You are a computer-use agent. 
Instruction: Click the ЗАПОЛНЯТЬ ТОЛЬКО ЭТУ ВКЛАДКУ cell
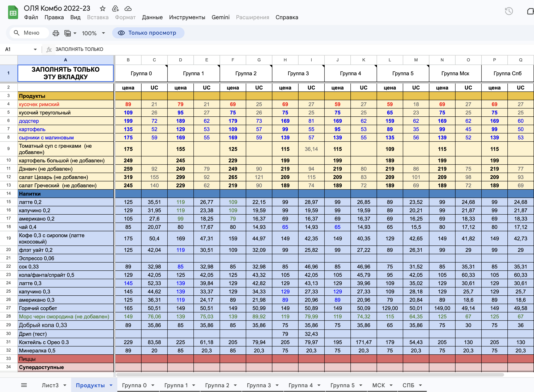65,73
